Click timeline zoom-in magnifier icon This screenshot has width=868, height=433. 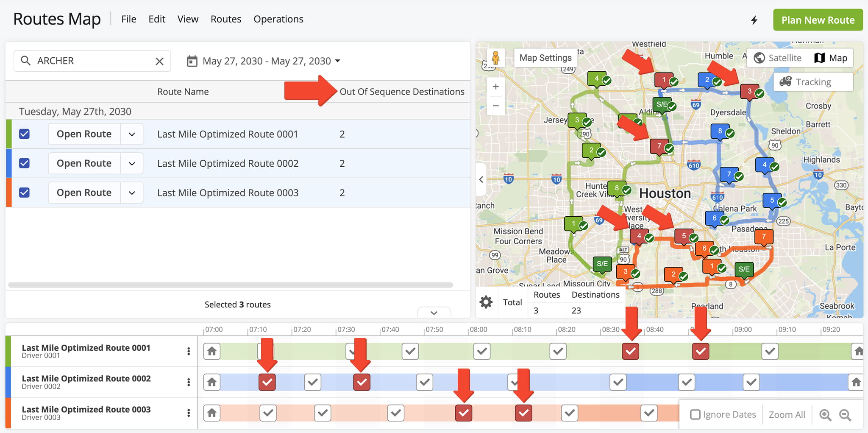click(825, 415)
